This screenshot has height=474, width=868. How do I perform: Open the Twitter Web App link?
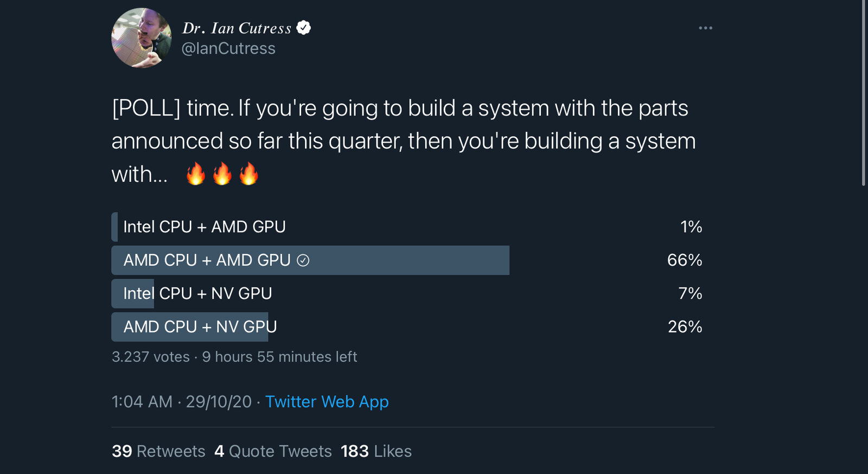point(327,402)
